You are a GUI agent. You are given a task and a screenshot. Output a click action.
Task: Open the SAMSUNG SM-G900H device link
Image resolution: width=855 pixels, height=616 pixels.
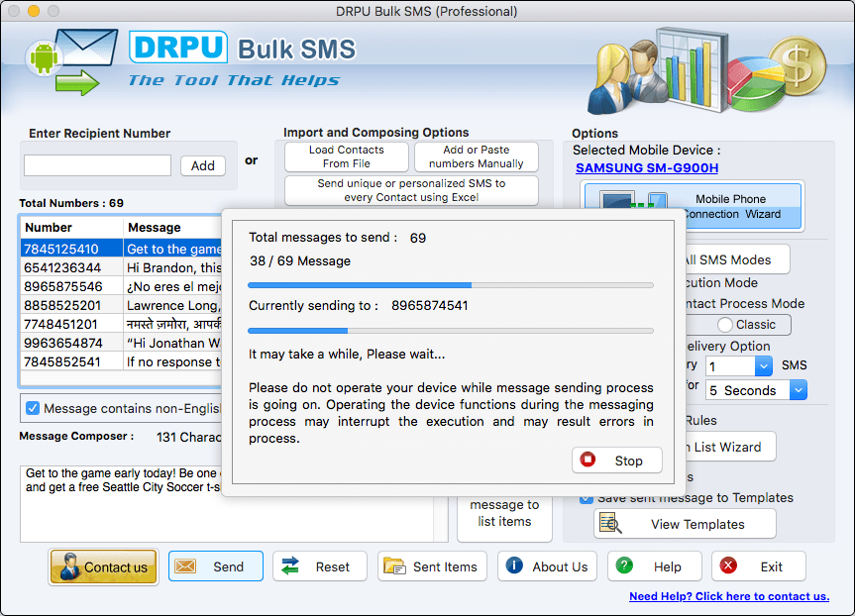click(x=647, y=168)
